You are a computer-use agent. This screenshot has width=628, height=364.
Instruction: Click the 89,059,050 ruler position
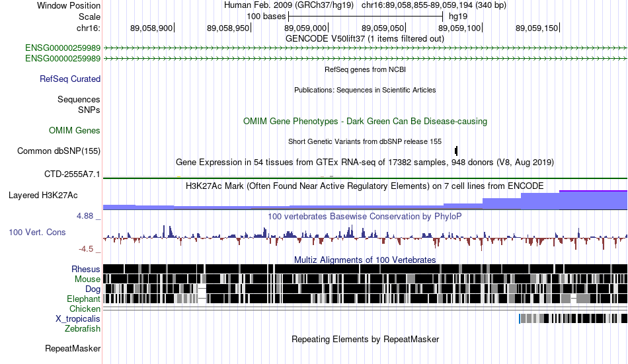(x=383, y=28)
